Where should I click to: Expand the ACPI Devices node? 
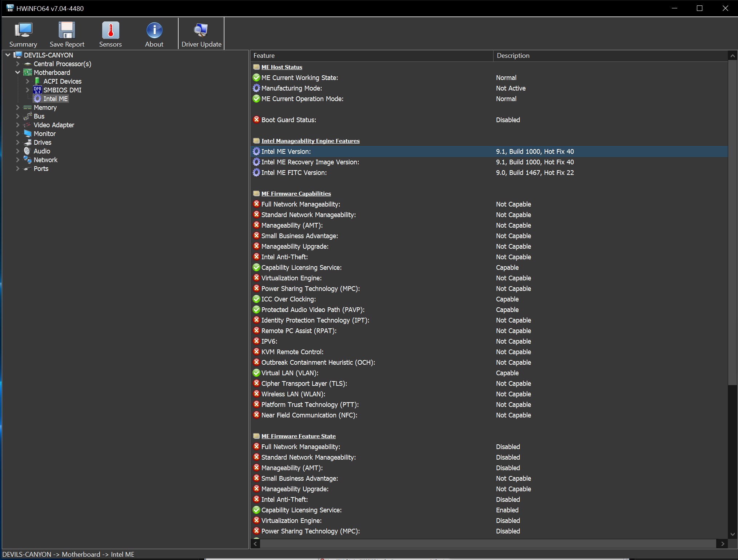tap(27, 81)
